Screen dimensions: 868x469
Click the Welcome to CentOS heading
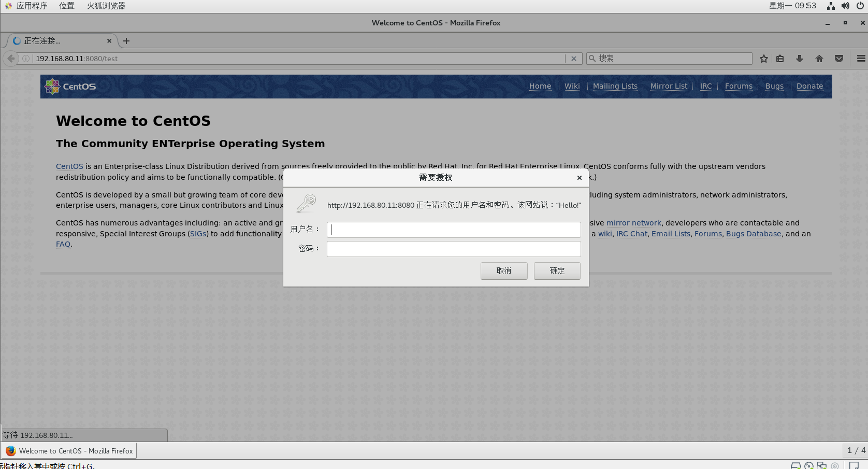point(133,121)
